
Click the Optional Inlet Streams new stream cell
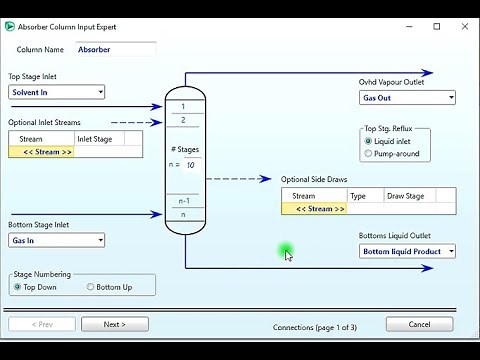click(x=41, y=152)
